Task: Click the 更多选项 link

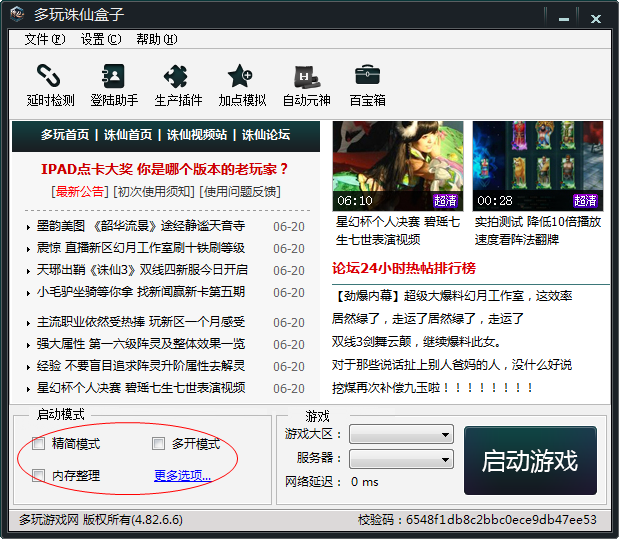Action: 182,476
